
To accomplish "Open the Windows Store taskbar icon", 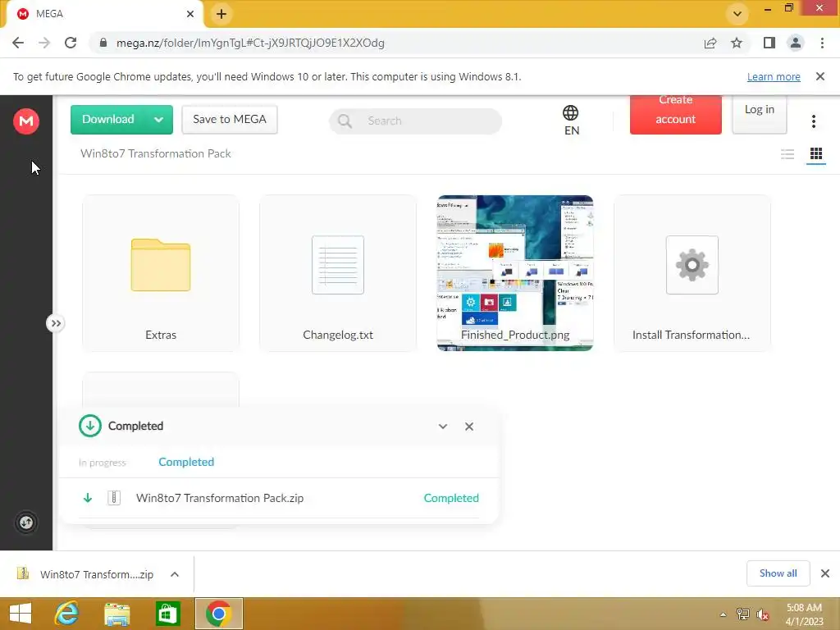I will (x=167, y=614).
